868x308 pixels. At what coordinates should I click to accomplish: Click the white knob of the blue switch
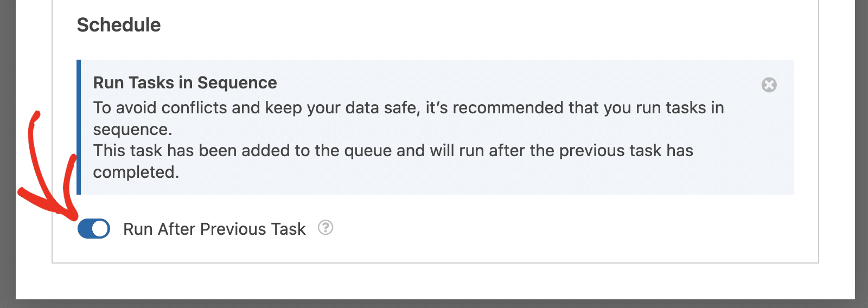pyautogui.click(x=100, y=229)
